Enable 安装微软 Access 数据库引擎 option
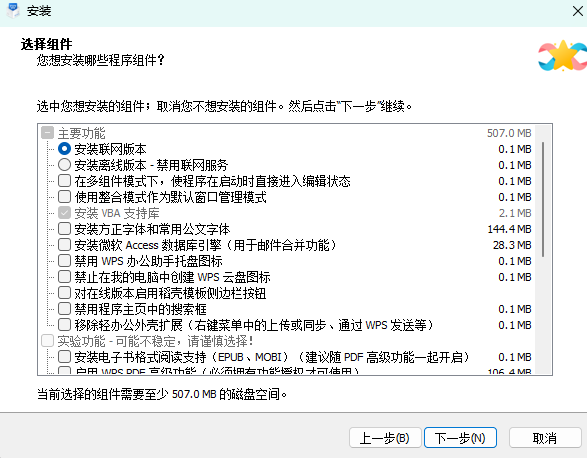 [64, 245]
